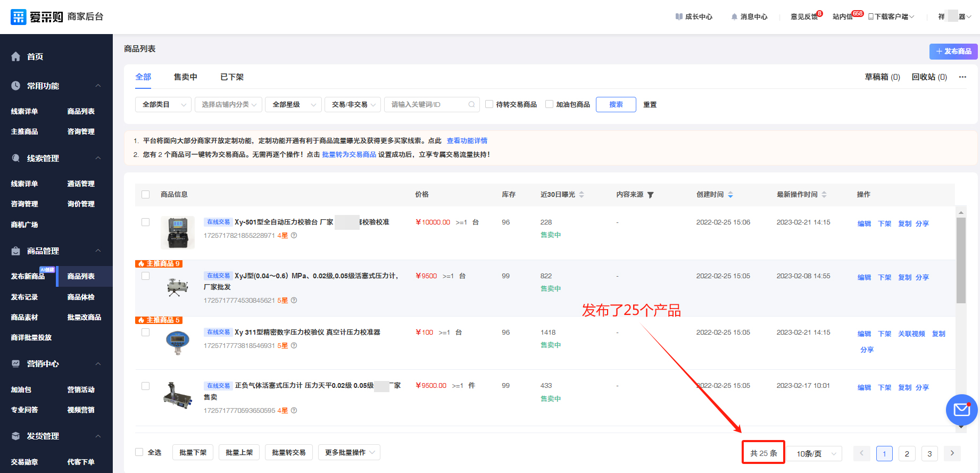Image resolution: width=980 pixels, height=473 pixels.
Task: Click the 首页 home icon in sidebar
Action: tap(16, 56)
